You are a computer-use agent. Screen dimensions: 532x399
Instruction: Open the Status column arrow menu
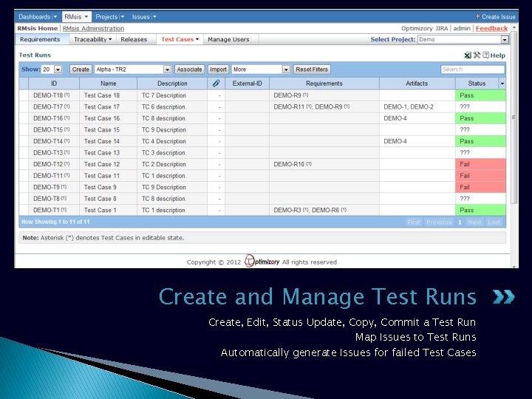point(502,83)
